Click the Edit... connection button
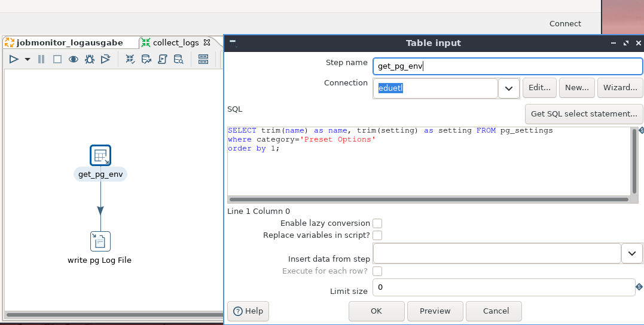The height and width of the screenshot is (325, 644). (x=540, y=88)
